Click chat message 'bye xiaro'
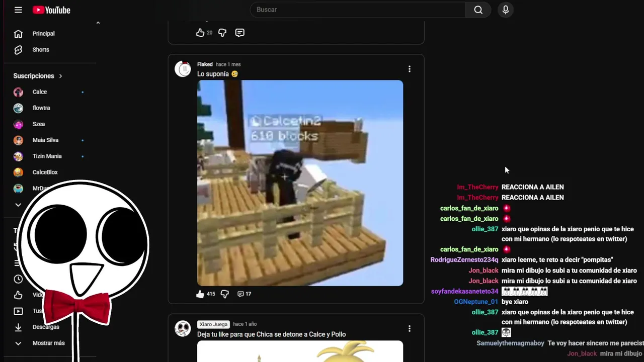The height and width of the screenshot is (362, 644). [x=515, y=302]
